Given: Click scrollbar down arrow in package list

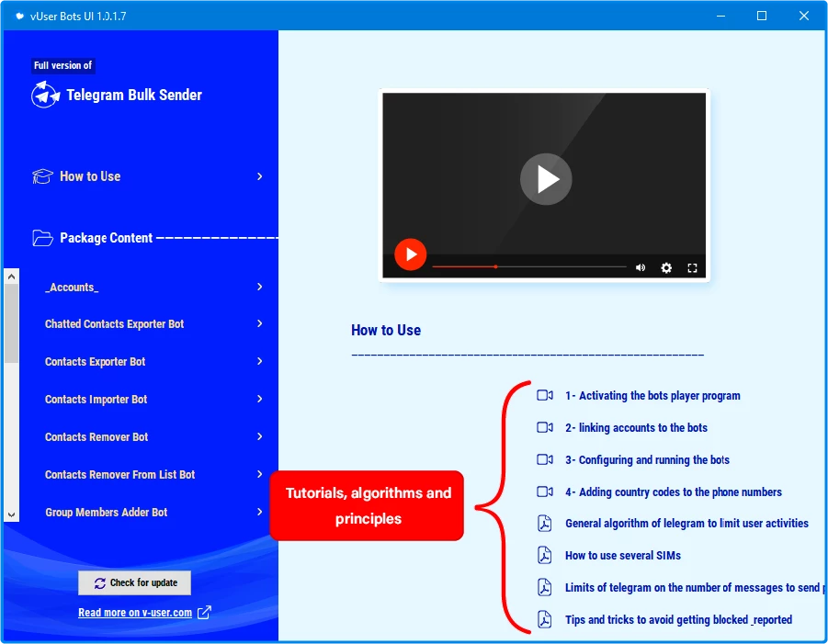Looking at the screenshot, I should (x=11, y=514).
